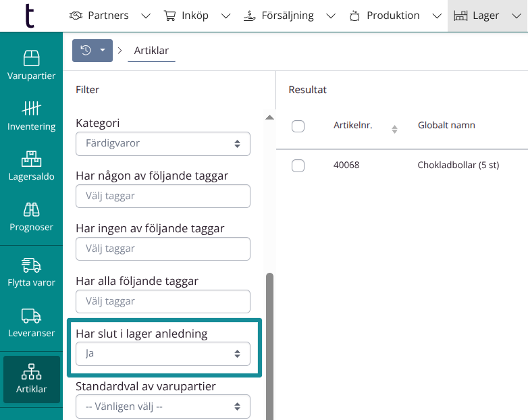Click the Produktion pot icon
This screenshot has height=420, width=528.
[x=354, y=16]
